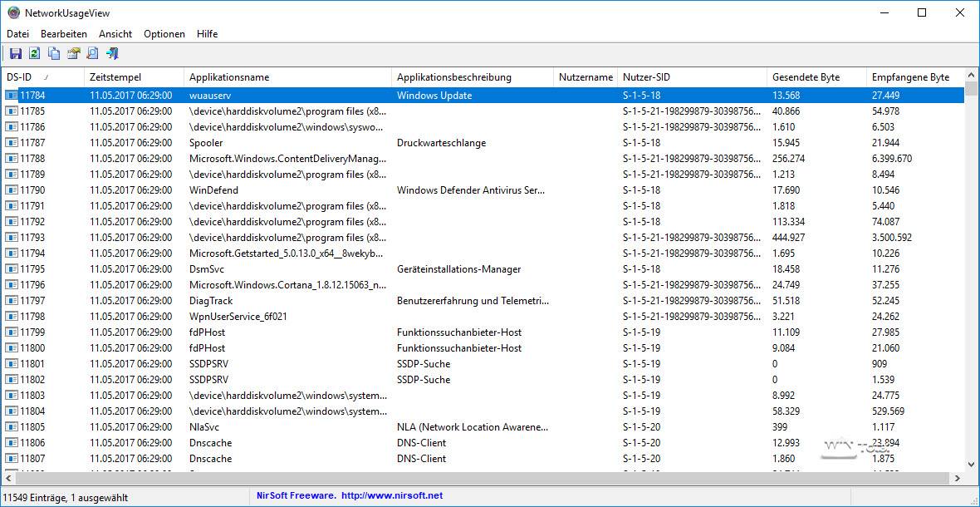The height and width of the screenshot is (507, 980).
Task: Click the Find magnifier toolbar icon
Action: (x=92, y=54)
